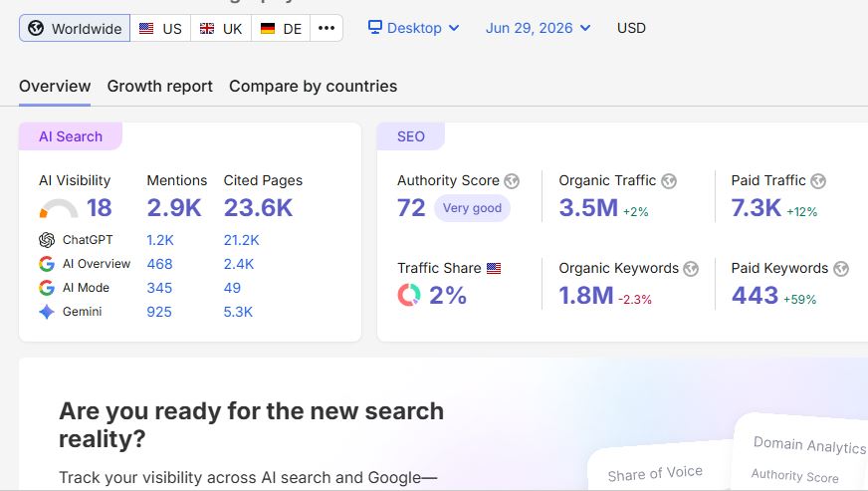
Task: Click the globe icon beside Organic Keywords
Action: 691,269
